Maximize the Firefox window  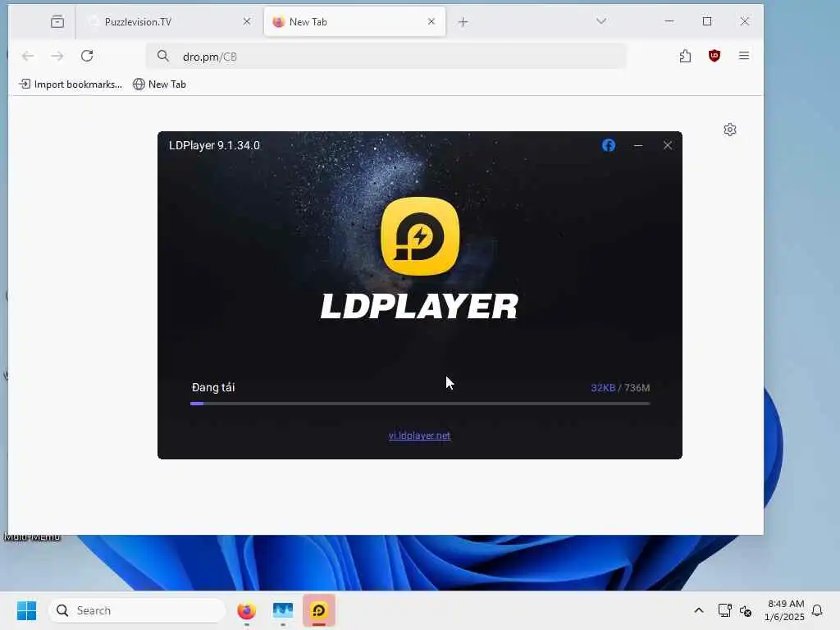coord(707,21)
